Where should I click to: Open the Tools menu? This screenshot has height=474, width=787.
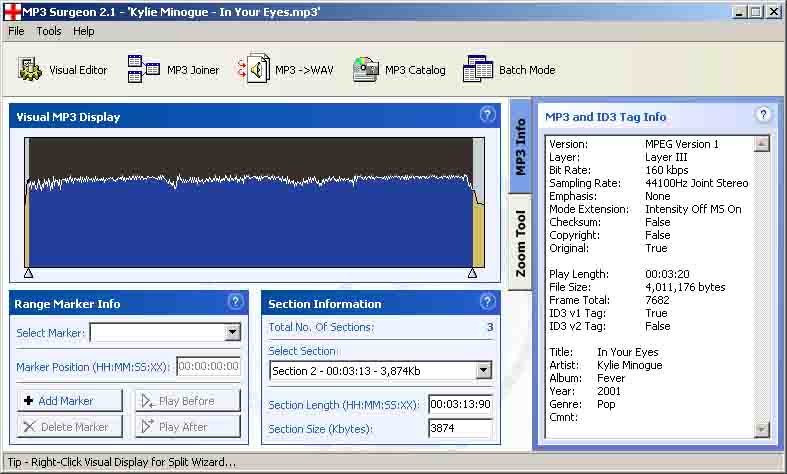pos(49,31)
